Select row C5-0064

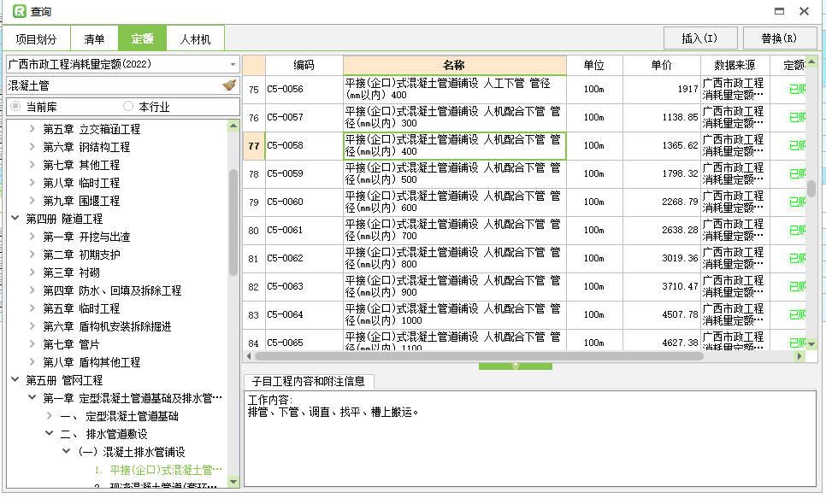tap(524, 314)
